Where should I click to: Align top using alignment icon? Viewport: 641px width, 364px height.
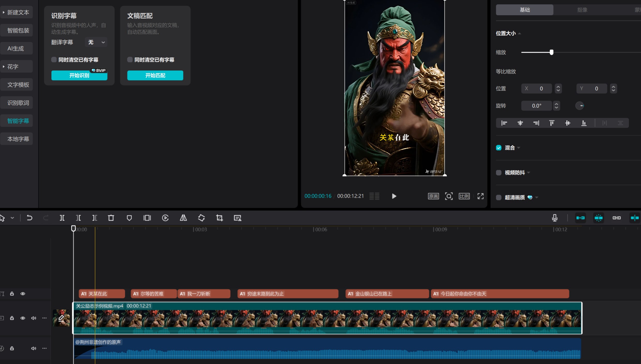point(552,123)
